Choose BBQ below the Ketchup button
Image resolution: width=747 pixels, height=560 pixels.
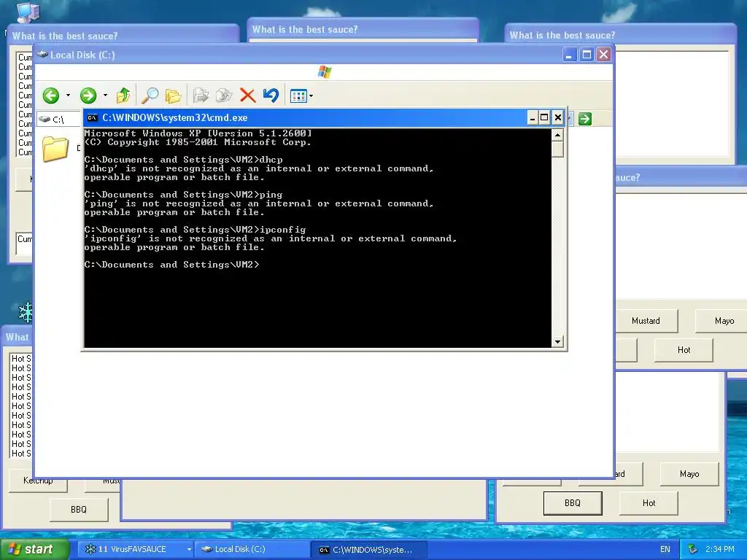pos(79,510)
